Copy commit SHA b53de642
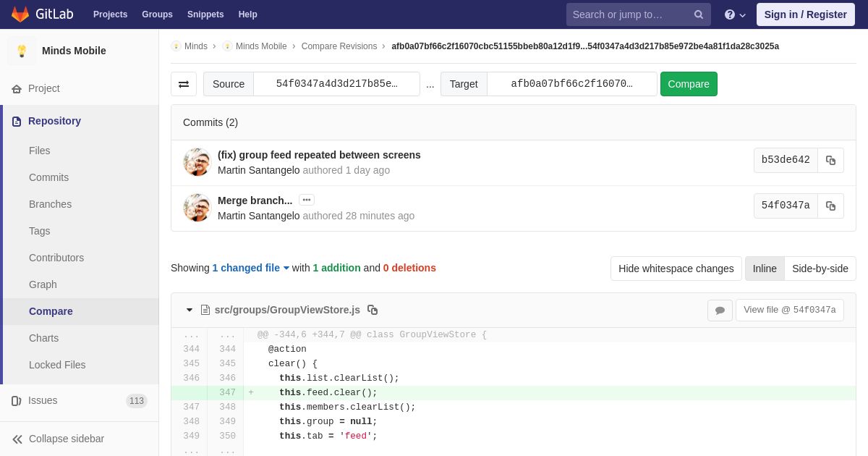This screenshot has width=868, height=456. point(830,160)
